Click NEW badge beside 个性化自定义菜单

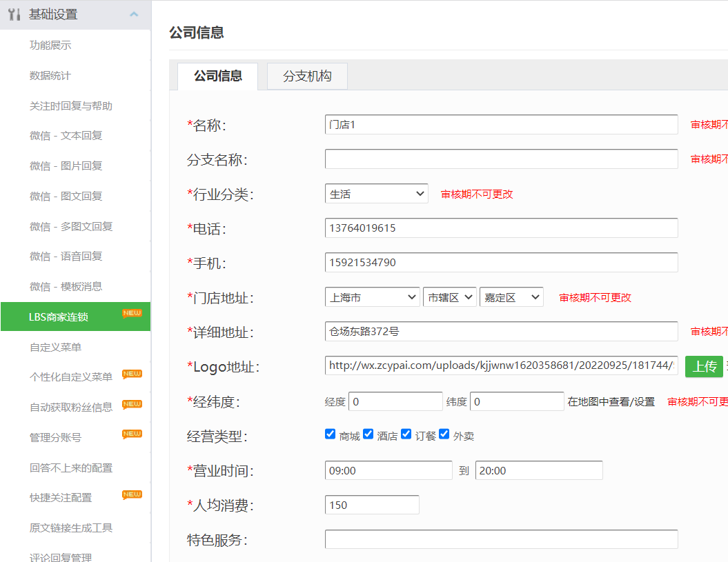pos(132,374)
